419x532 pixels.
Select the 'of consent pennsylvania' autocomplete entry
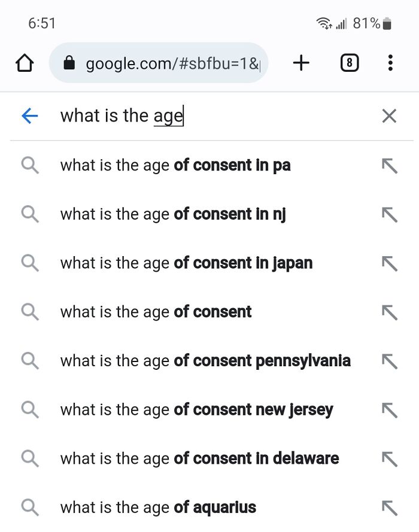204,361
